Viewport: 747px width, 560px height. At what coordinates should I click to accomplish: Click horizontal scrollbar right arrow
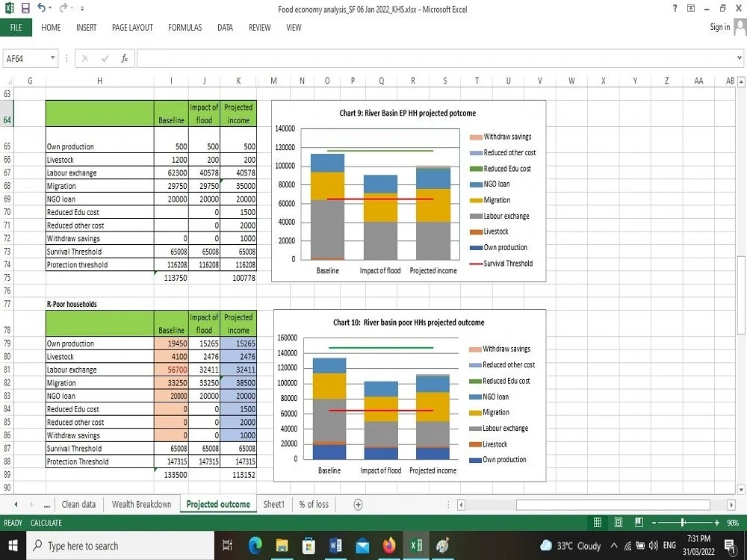pos(731,505)
